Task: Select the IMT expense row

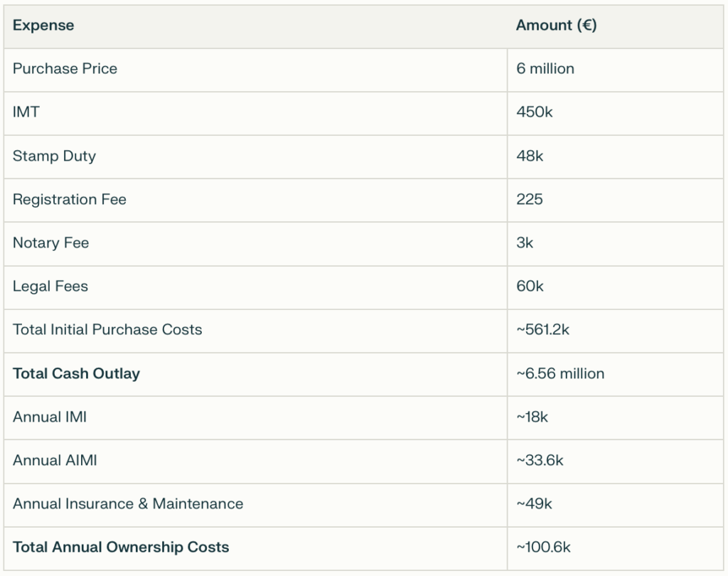Action: point(26,112)
